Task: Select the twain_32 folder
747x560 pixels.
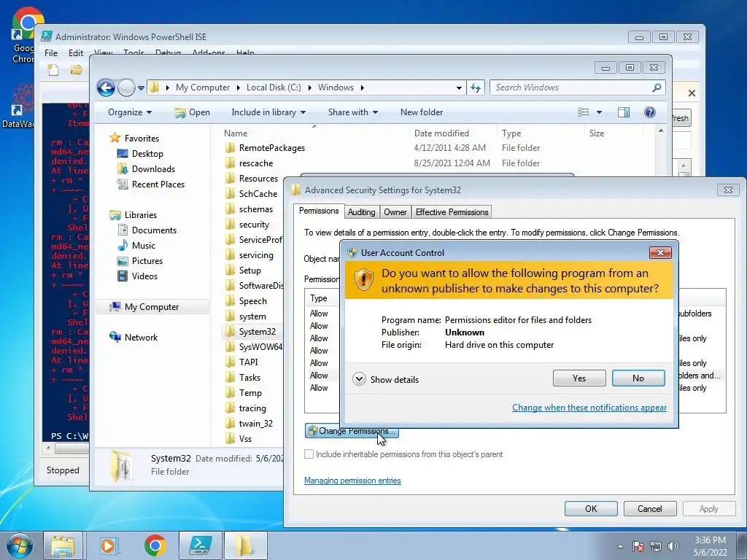Action: click(x=255, y=424)
